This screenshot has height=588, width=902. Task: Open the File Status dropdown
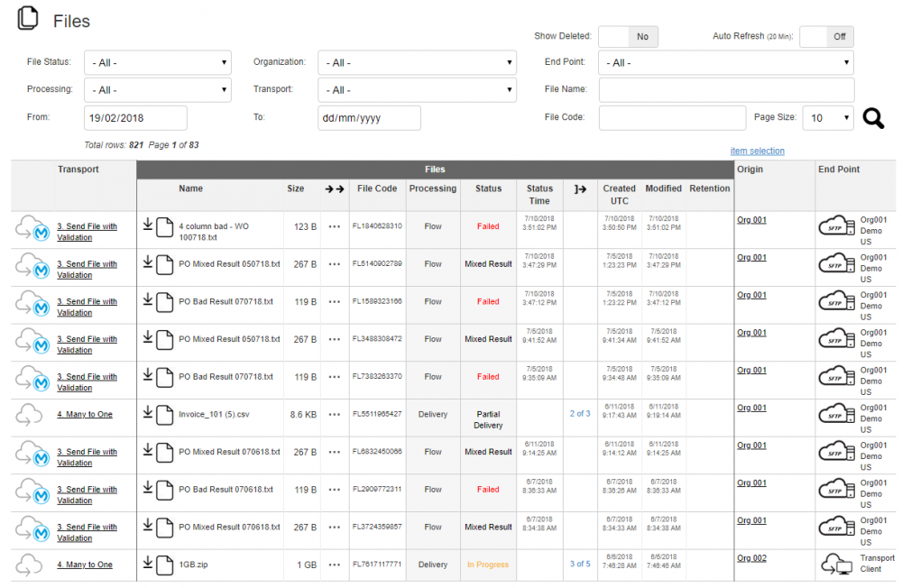click(158, 63)
